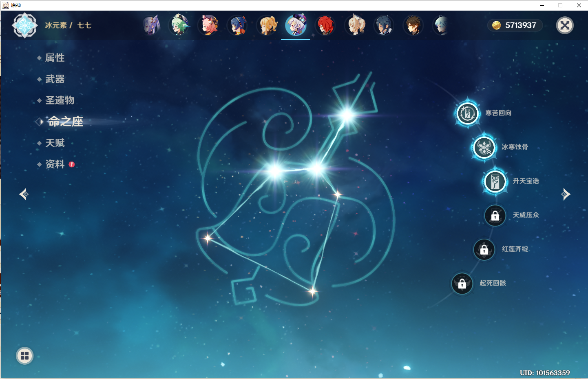The image size is (588, 379).
Task: Open the 资料 profile menu
Action: tap(55, 164)
